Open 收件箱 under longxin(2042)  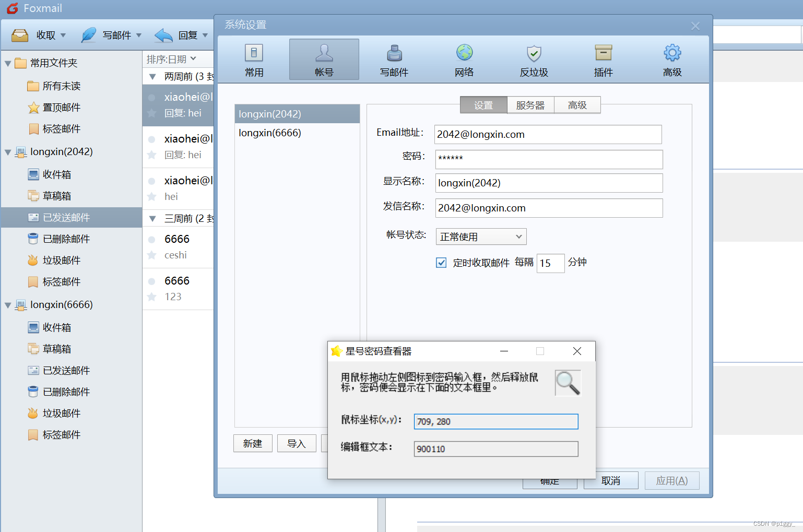coord(49,174)
